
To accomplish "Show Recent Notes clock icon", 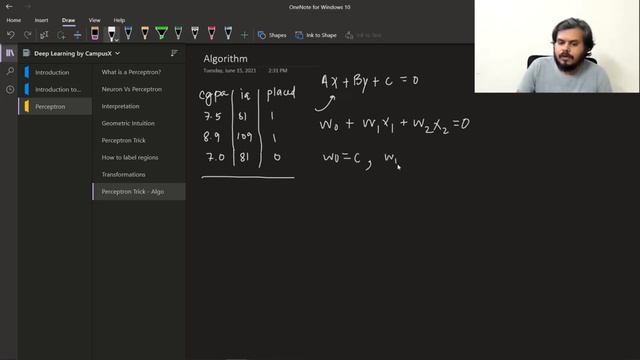I will (10, 89).
